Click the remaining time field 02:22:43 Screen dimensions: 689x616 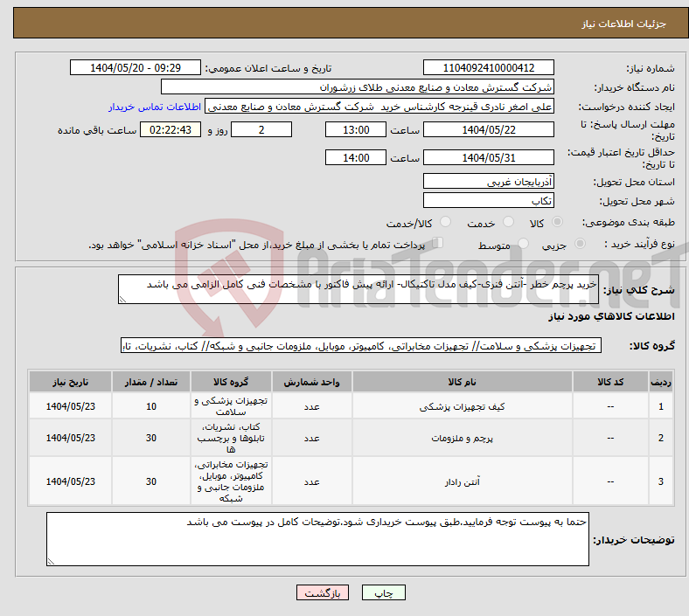171,129
